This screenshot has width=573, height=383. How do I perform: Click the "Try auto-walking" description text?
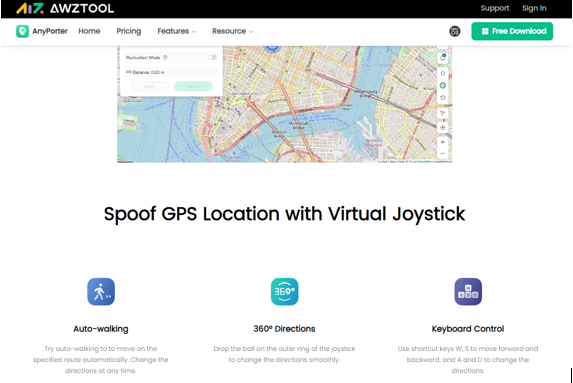pyautogui.click(x=101, y=360)
